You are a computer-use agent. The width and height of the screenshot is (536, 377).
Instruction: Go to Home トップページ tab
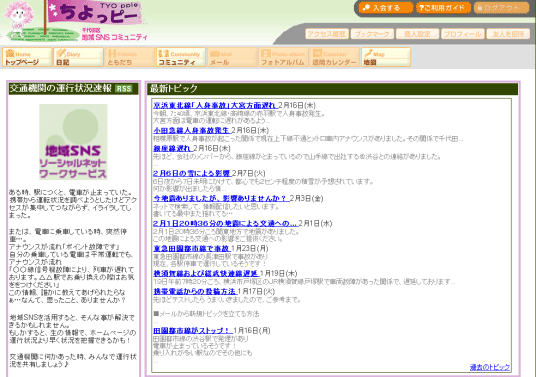[27, 57]
